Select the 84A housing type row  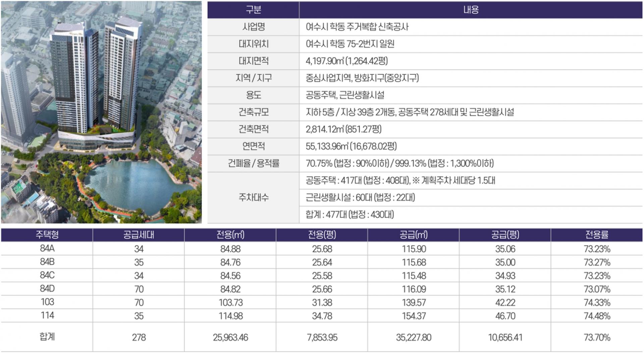pos(47,249)
